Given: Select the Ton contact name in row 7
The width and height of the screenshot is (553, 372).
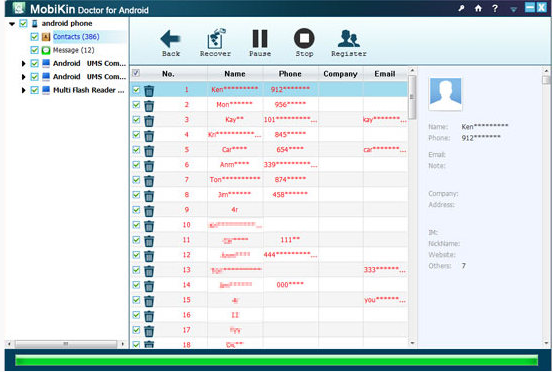Looking at the screenshot, I should [x=235, y=180].
